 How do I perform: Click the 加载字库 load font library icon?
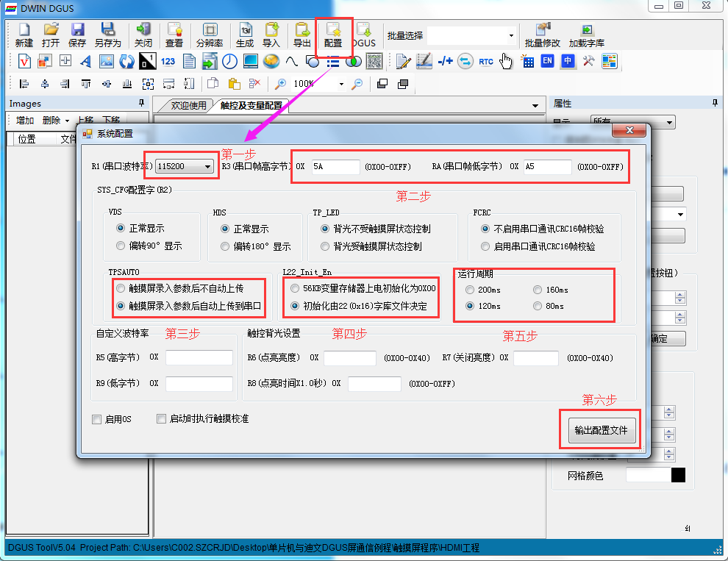pos(586,35)
